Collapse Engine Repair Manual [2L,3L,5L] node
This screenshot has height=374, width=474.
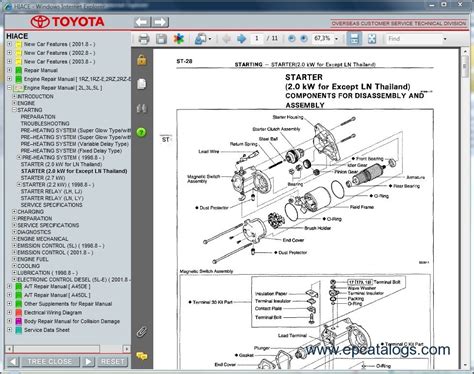[9, 88]
